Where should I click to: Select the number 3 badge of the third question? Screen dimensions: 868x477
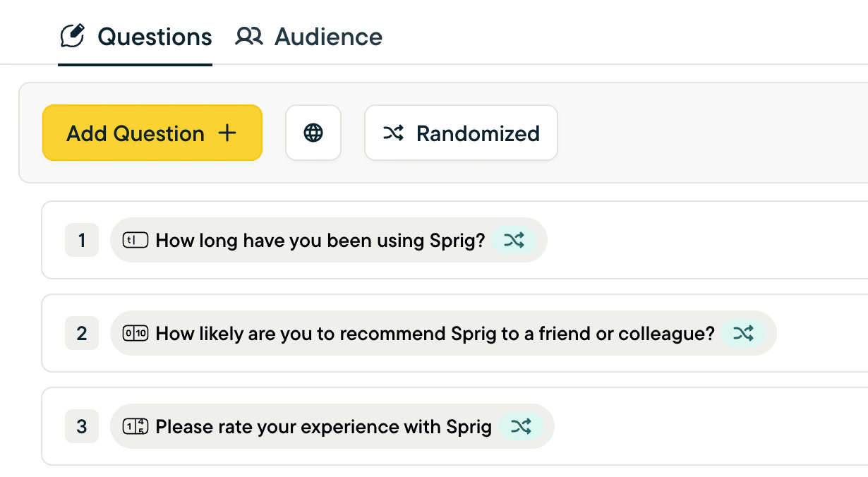tap(82, 426)
